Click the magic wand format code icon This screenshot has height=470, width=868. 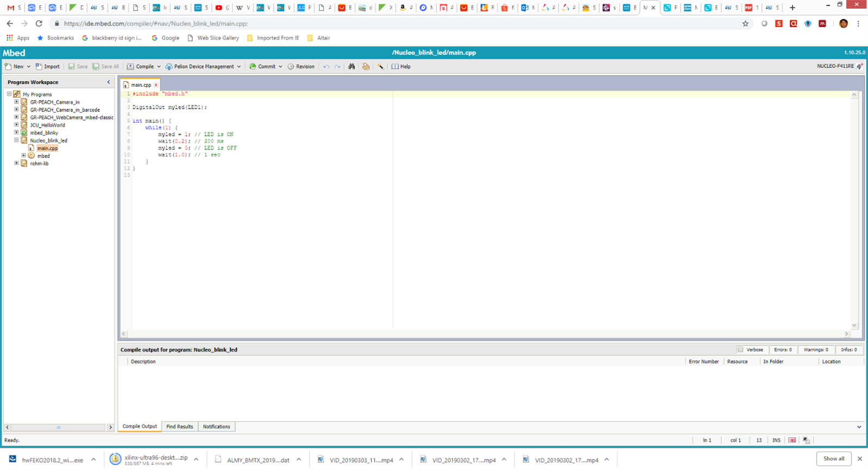[380, 66]
